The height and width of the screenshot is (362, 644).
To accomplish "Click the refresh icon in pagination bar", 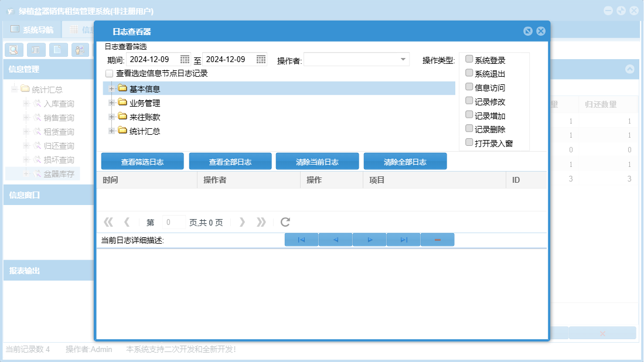I will 285,222.
